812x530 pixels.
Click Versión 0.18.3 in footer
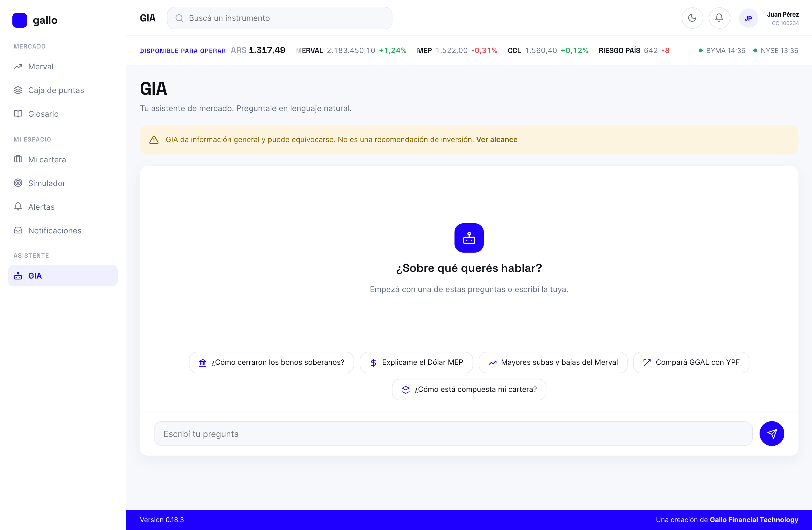pyautogui.click(x=162, y=519)
